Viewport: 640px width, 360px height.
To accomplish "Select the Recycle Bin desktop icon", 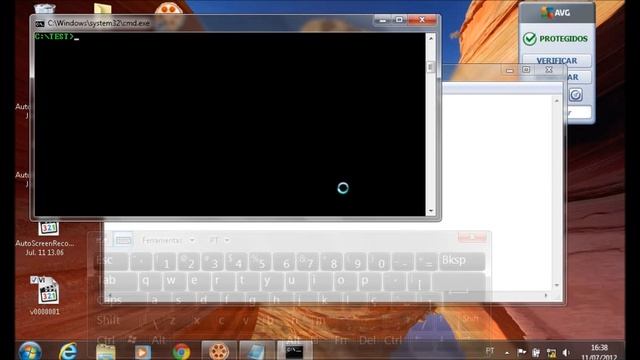I will (44, 8).
